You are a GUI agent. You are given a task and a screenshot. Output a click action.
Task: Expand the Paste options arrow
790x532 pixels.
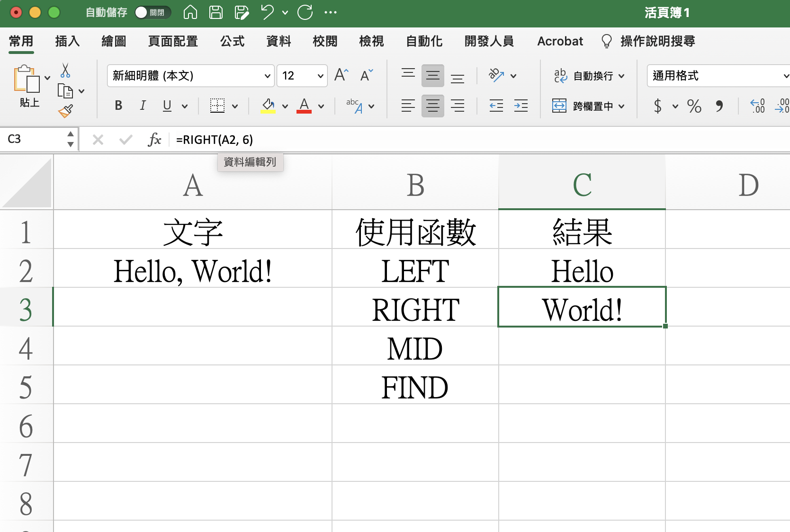47,78
